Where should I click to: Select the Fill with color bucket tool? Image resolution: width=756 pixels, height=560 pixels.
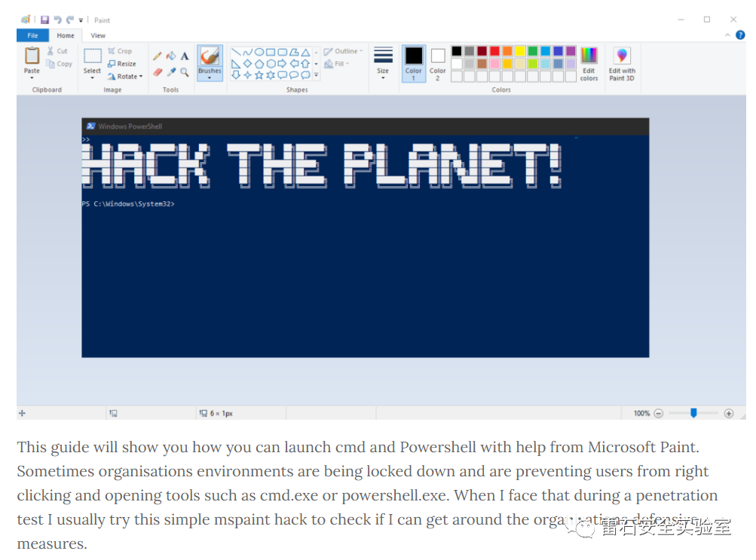(x=171, y=57)
